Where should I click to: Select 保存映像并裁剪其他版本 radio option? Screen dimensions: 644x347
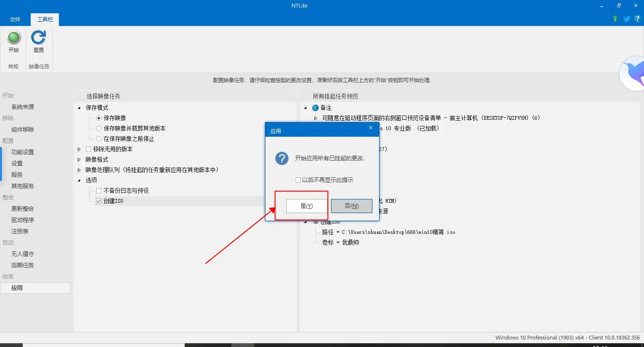[99, 128]
